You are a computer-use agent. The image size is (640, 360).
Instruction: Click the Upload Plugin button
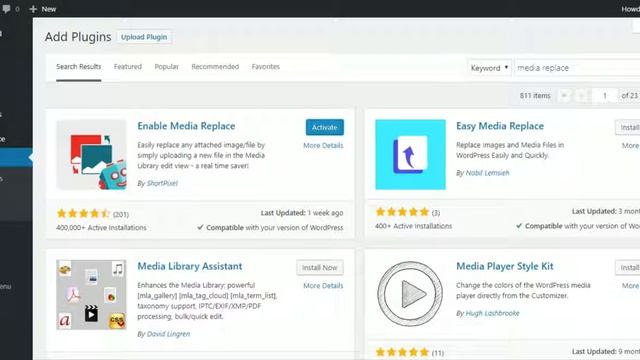144,37
